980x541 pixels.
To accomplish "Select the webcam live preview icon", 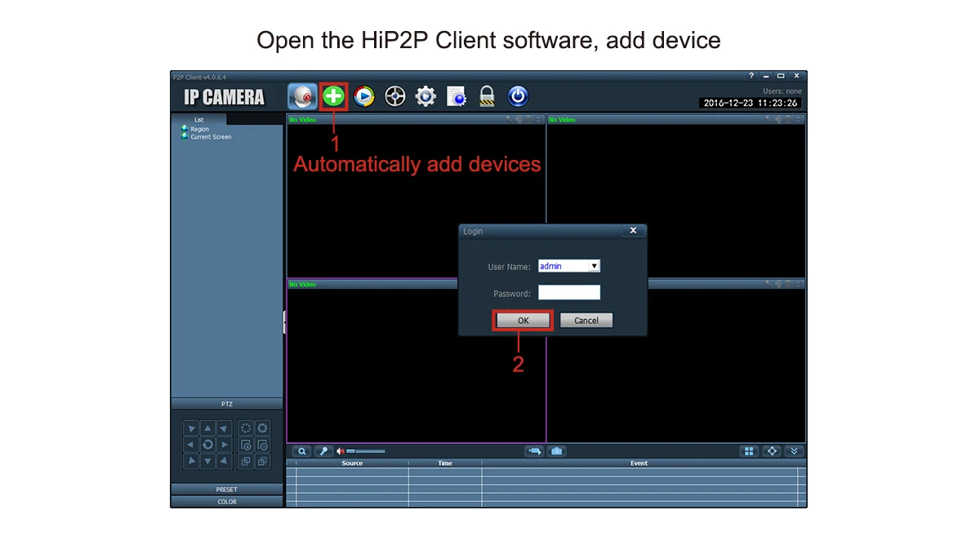I will tap(302, 97).
